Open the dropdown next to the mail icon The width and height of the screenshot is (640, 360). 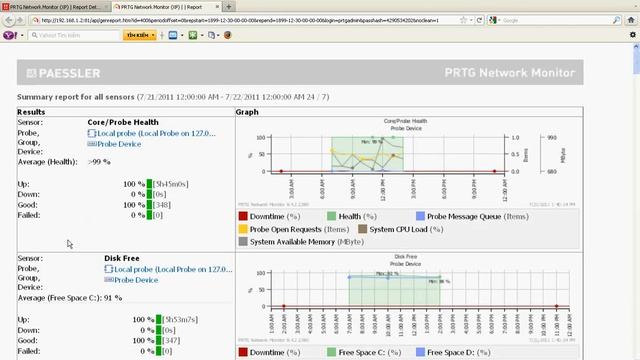(x=182, y=36)
